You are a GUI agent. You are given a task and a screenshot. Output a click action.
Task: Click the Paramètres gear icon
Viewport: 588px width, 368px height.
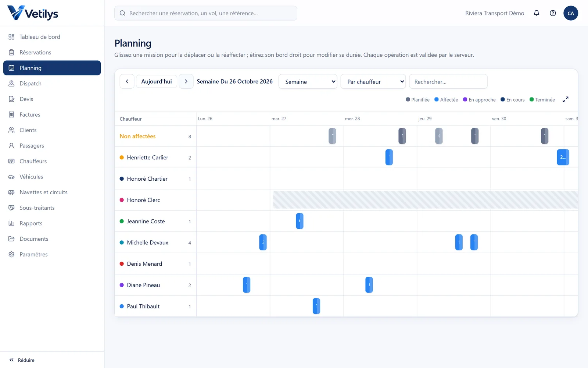click(11, 254)
